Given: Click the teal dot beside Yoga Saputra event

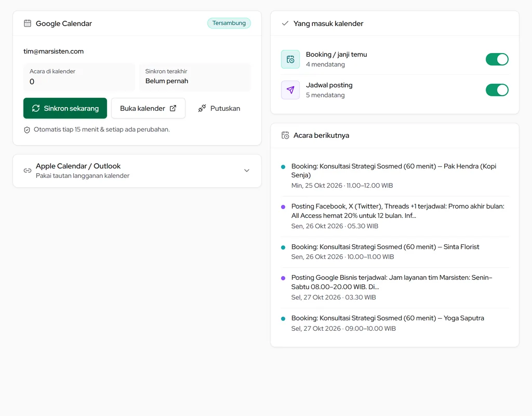Looking at the screenshot, I should (283, 319).
